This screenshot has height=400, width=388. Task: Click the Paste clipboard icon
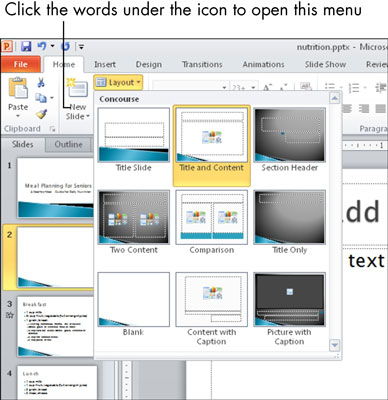18,88
